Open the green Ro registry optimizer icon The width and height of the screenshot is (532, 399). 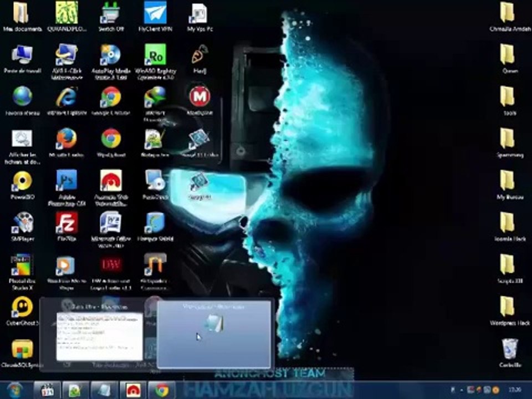[x=155, y=54]
